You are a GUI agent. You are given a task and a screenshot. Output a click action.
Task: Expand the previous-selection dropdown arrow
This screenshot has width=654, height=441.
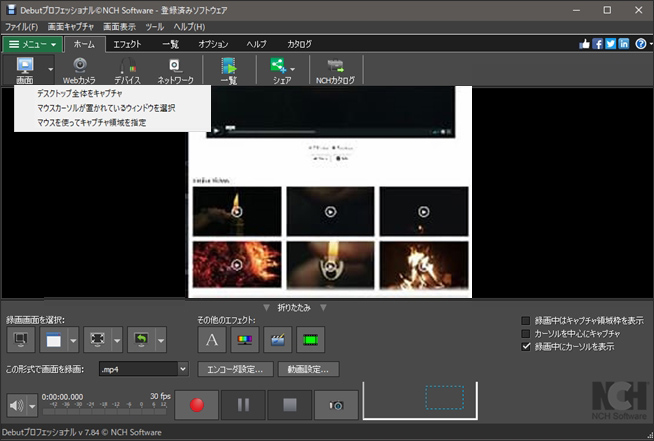[x=161, y=340]
